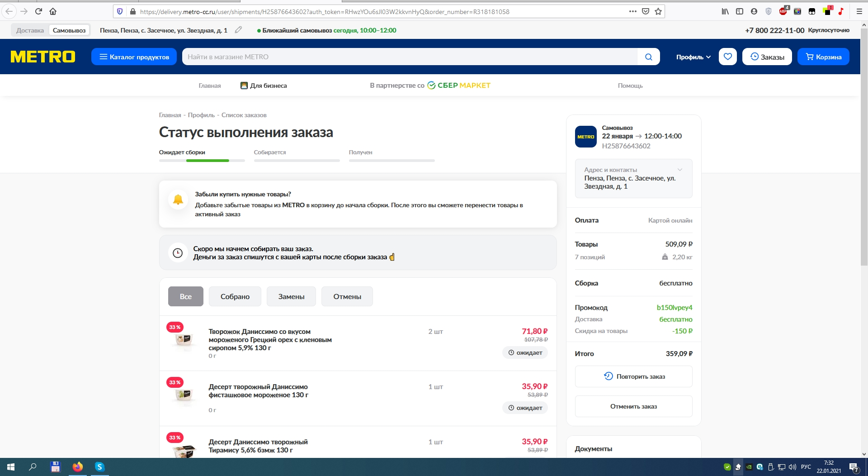Show Firefox sidebars icon
Image resolution: width=868 pixels, height=476 pixels.
[x=740, y=11]
